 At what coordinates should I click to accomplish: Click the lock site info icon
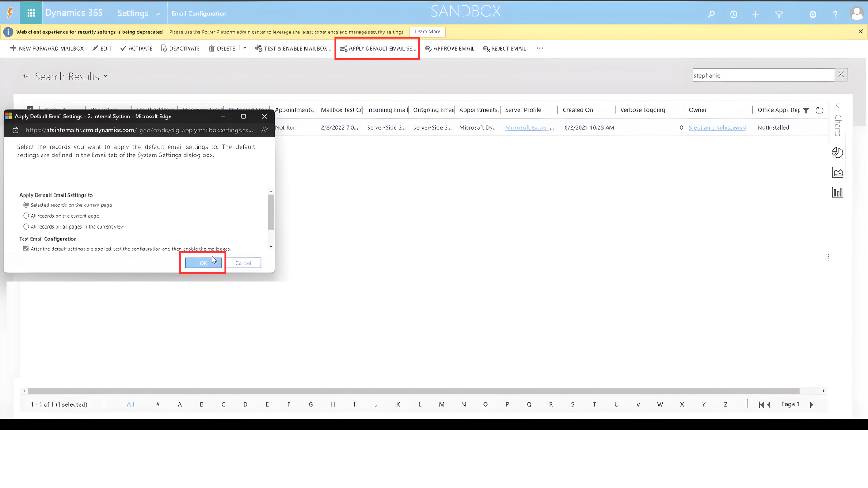[15, 130]
